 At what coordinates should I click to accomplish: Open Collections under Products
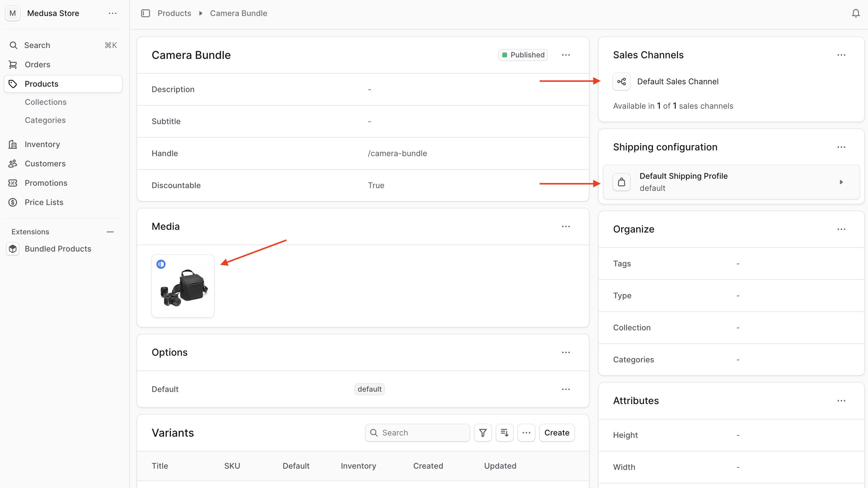46,102
